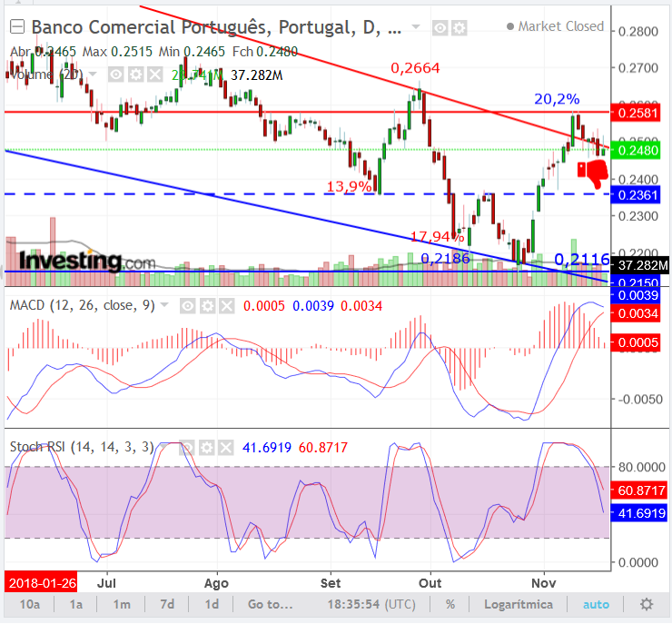
Task: Toggle percentage scale mode
Action: [x=450, y=604]
